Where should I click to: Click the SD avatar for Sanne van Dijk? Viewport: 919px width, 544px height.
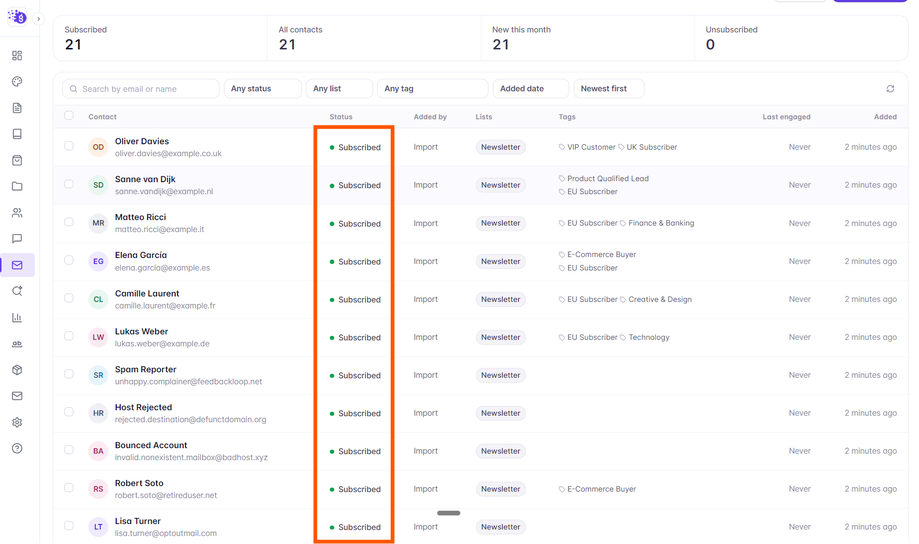[x=98, y=185]
